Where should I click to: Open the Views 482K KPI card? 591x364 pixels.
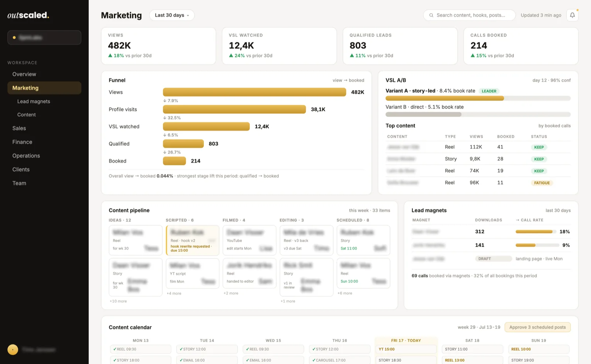(158, 46)
